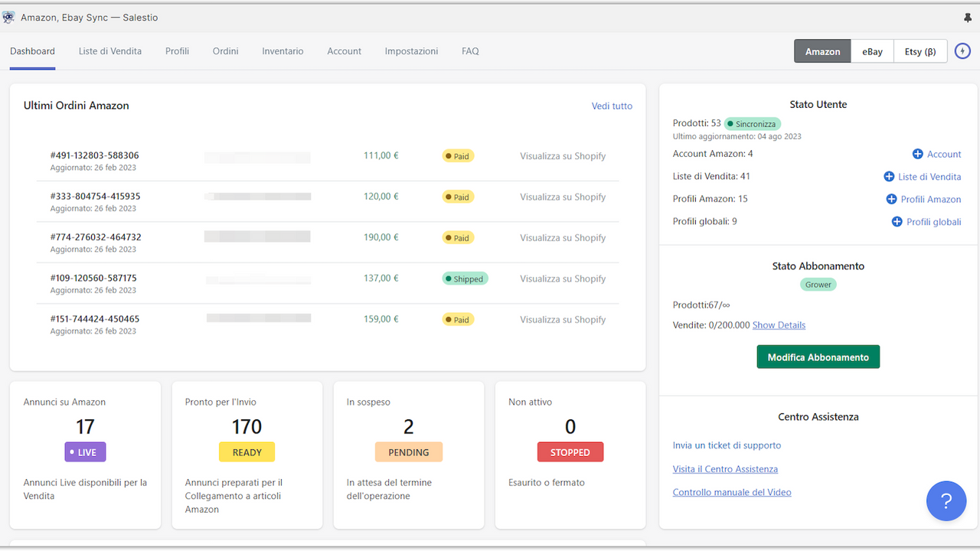Switch marketplace to eBay
Image resolution: width=980 pixels, height=551 pixels.
click(872, 51)
